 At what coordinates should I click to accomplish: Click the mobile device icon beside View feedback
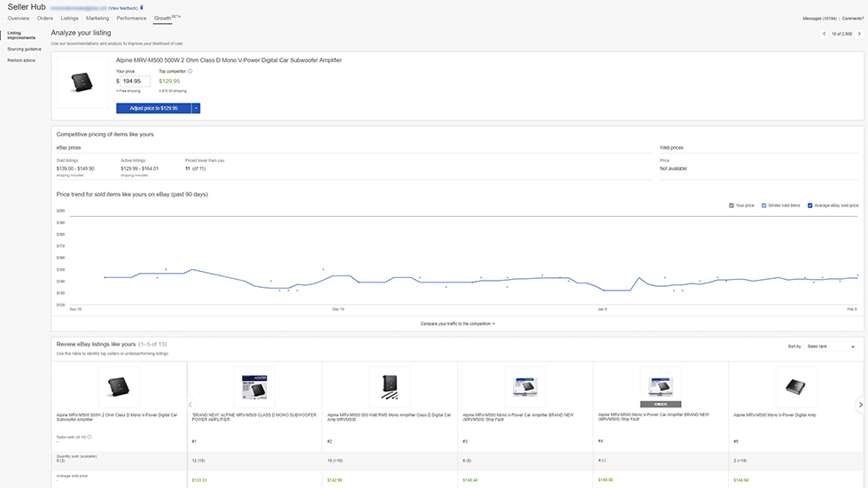[142, 8]
